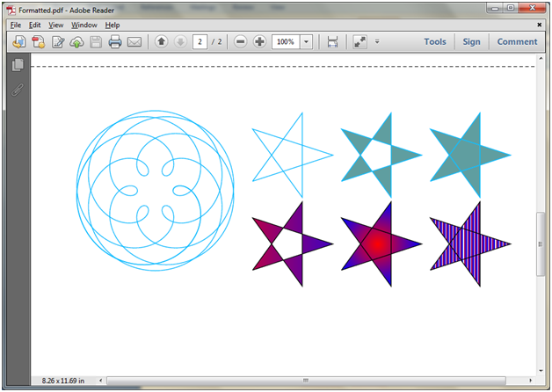Viewport: 552px width, 392px height.
Task: Click the fit-to-window scrolling icon
Action: [x=332, y=42]
